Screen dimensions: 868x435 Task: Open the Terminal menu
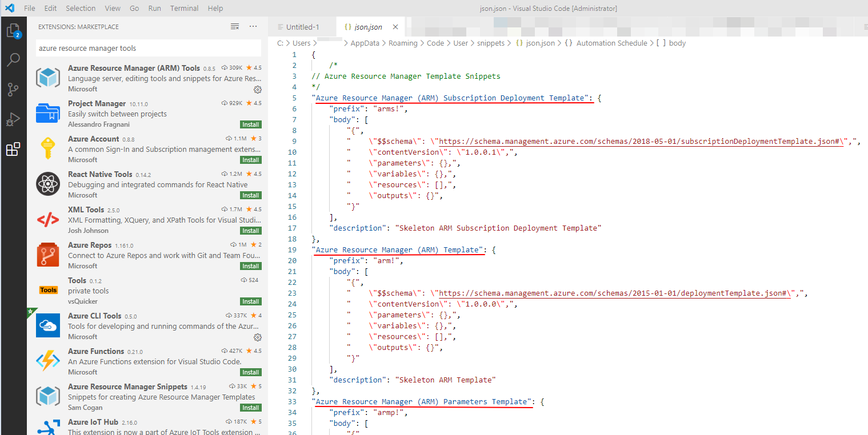point(184,9)
